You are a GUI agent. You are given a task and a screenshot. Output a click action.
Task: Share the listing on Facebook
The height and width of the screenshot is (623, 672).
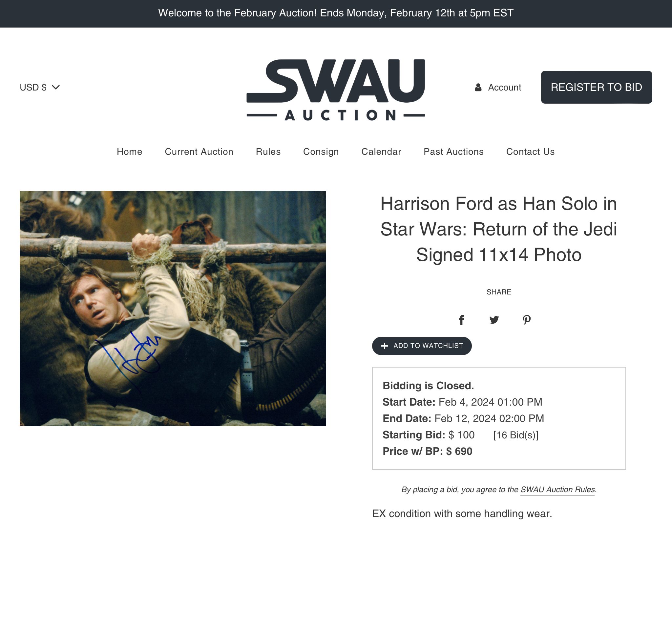coord(461,320)
